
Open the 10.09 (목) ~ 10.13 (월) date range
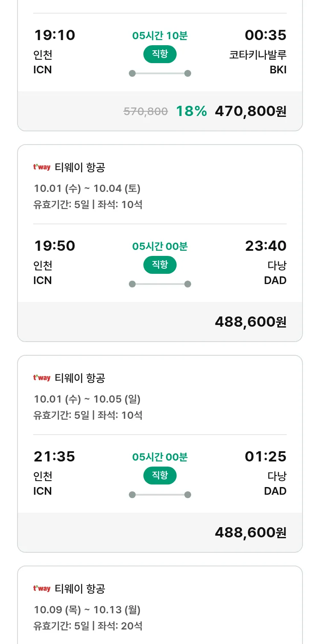coord(87,609)
